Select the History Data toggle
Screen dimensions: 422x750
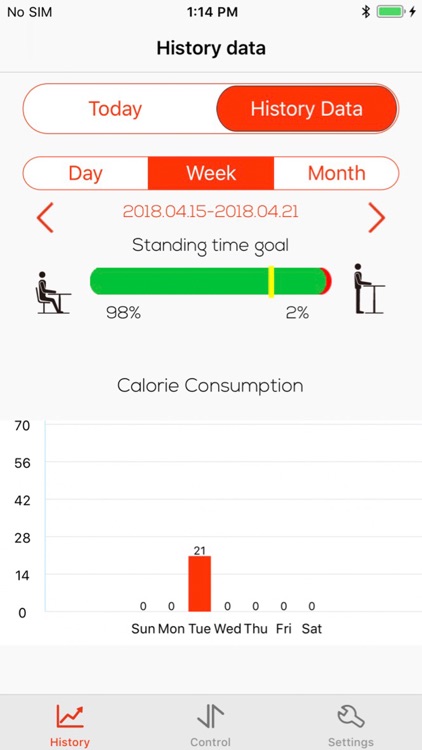pos(307,109)
